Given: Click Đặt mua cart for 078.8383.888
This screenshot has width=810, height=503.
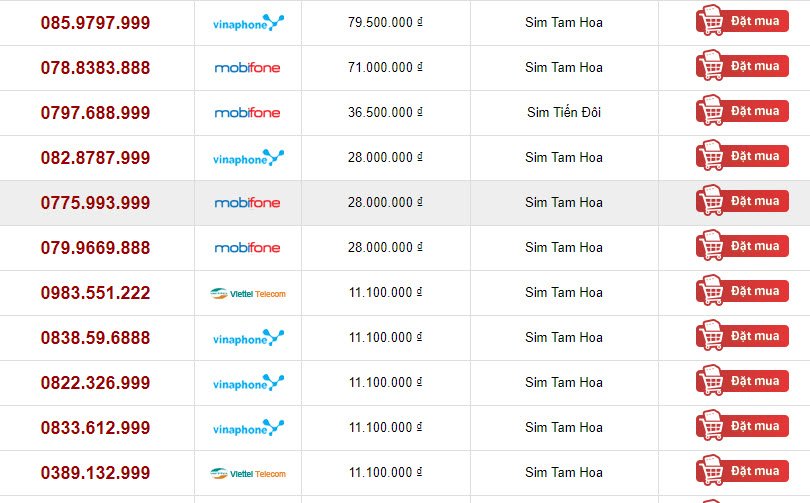Looking at the screenshot, I should pyautogui.click(x=742, y=66).
